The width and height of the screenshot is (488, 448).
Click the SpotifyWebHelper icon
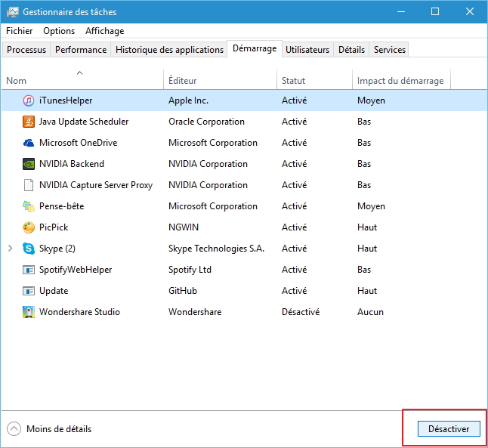pos(28,270)
